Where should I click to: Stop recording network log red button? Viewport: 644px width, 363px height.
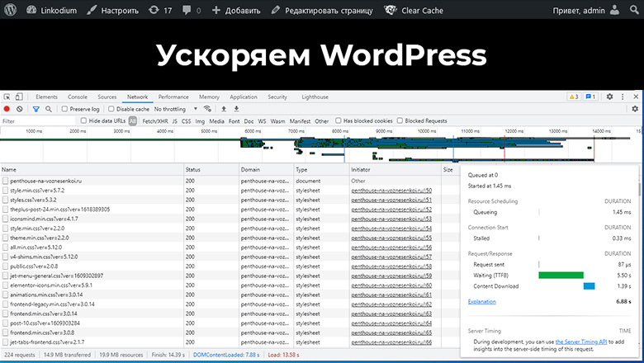coord(7,109)
